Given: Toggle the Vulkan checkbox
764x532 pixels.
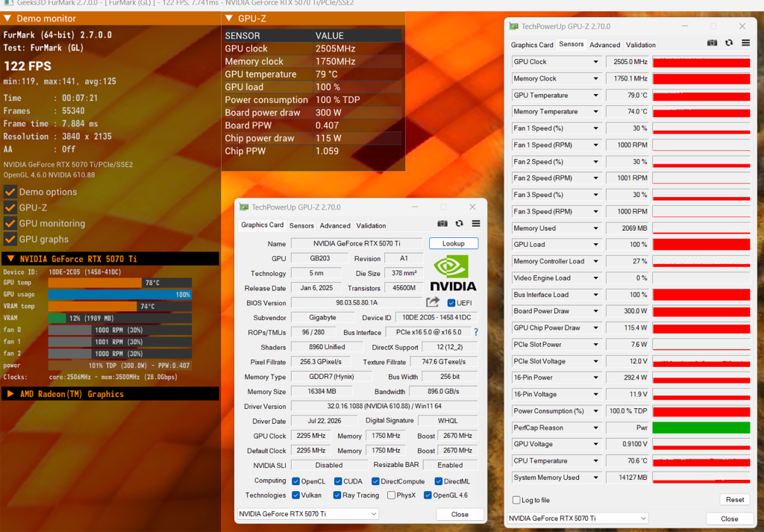Looking at the screenshot, I should [x=295, y=495].
